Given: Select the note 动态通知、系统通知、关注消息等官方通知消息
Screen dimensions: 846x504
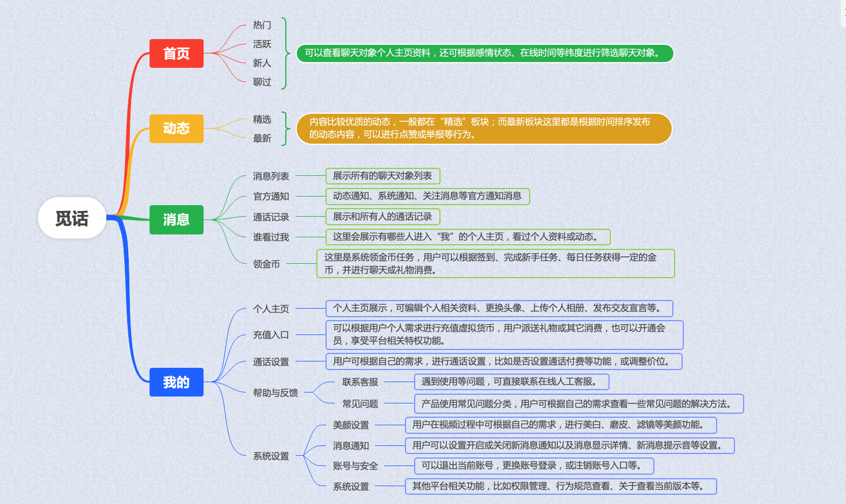Looking at the screenshot, I should 427,196.
